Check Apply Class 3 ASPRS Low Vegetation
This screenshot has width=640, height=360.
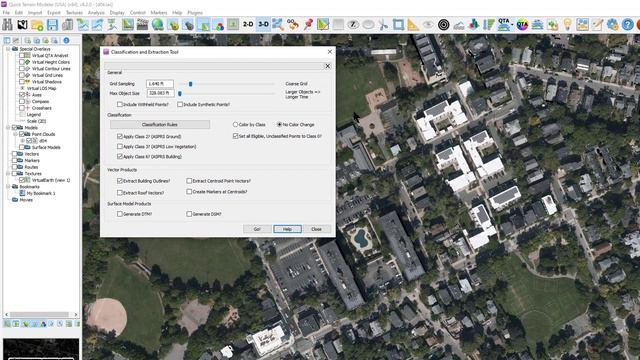point(120,146)
